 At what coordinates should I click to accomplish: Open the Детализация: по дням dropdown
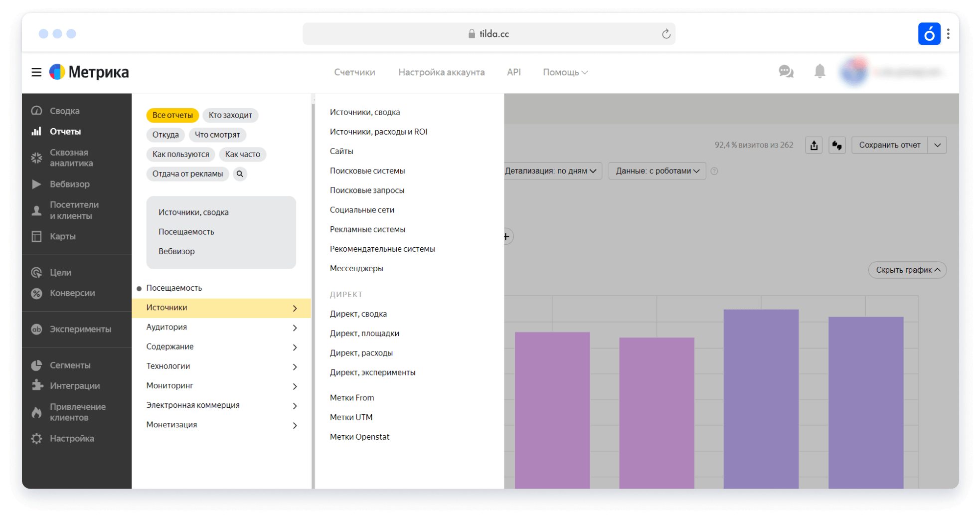point(552,171)
